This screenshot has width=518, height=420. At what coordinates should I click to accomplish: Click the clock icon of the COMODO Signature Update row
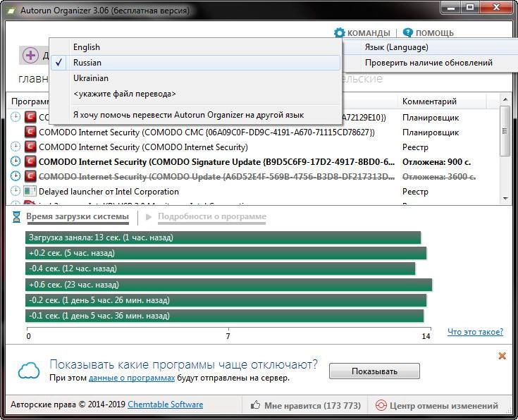pos(16,161)
